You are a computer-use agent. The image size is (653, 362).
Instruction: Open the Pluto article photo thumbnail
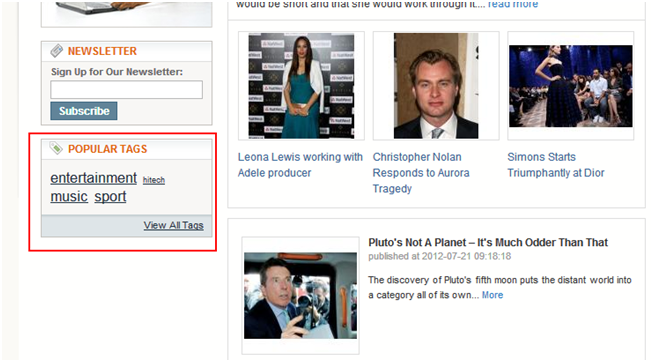tap(300, 295)
